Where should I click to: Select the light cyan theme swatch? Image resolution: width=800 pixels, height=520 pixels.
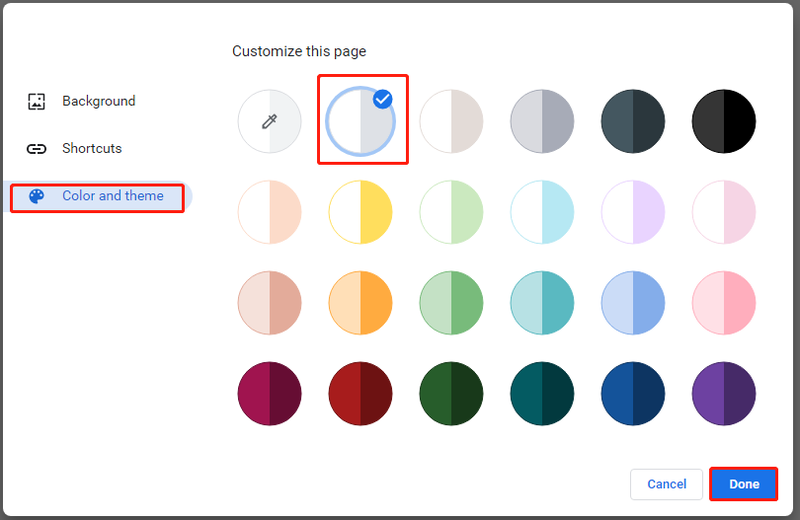pyautogui.click(x=542, y=212)
